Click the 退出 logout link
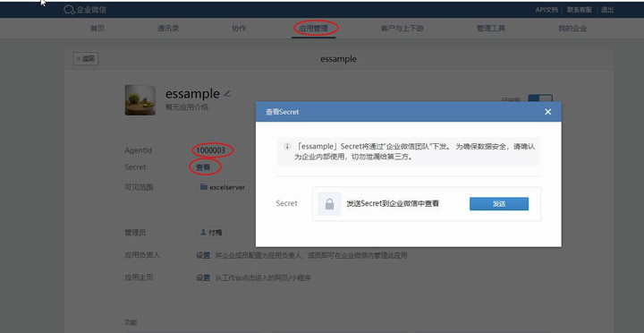This screenshot has width=644, height=333. click(x=607, y=10)
